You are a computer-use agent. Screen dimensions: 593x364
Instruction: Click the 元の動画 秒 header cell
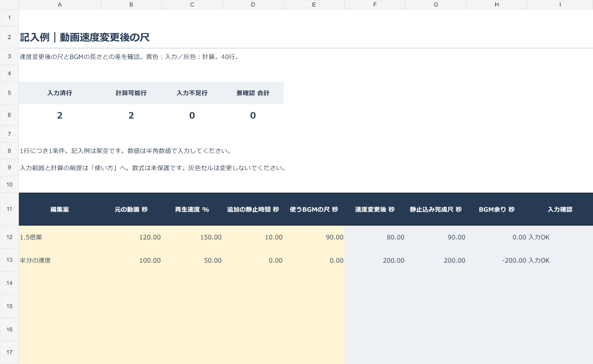[x=131, y=209]
